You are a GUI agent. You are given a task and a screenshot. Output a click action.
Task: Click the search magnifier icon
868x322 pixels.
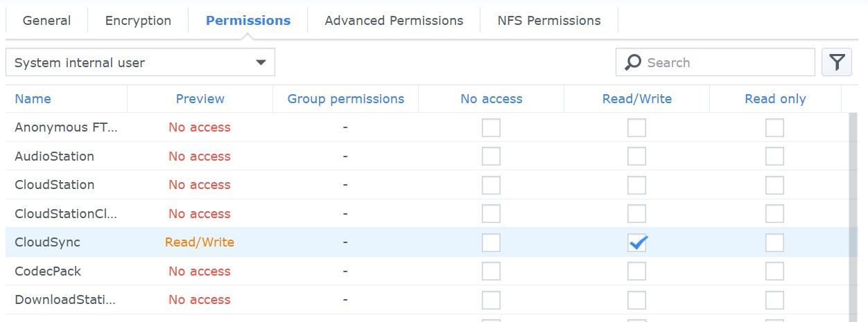tap(633, 62)
